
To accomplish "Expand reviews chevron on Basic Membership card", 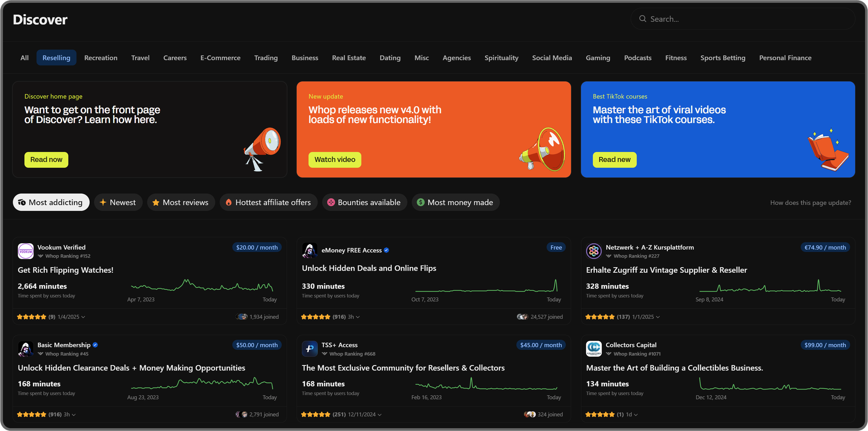I will tap(73, 415).
